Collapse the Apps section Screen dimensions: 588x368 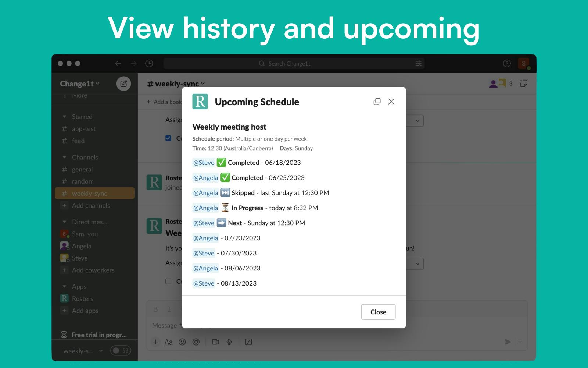[64, 286]
